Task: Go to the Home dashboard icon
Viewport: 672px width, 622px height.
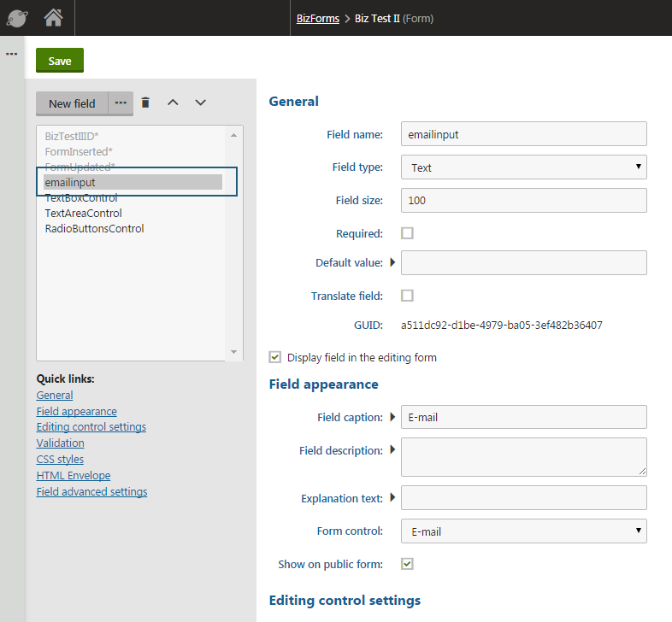Action: (53, 17)
